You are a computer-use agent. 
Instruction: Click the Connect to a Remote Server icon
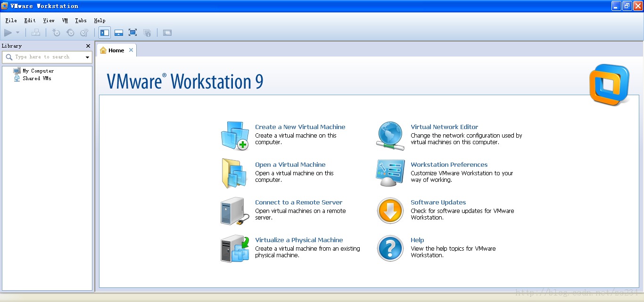(x=235, y=211)
